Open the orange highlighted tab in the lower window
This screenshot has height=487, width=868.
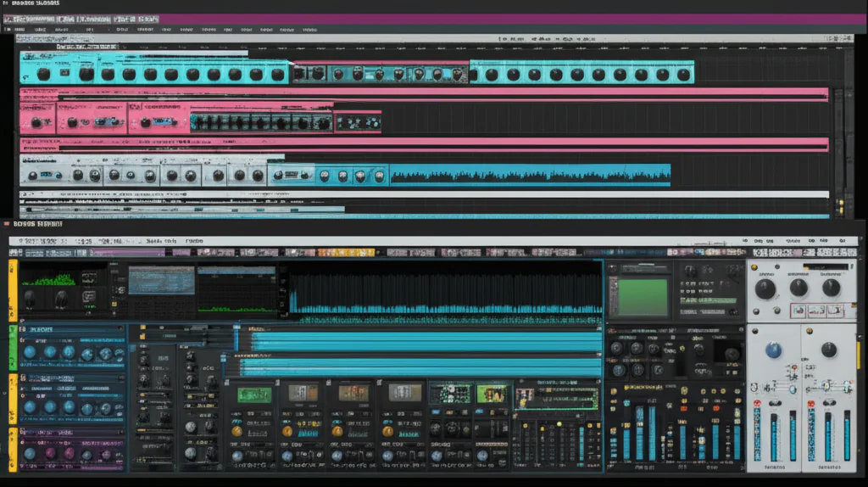346,253
